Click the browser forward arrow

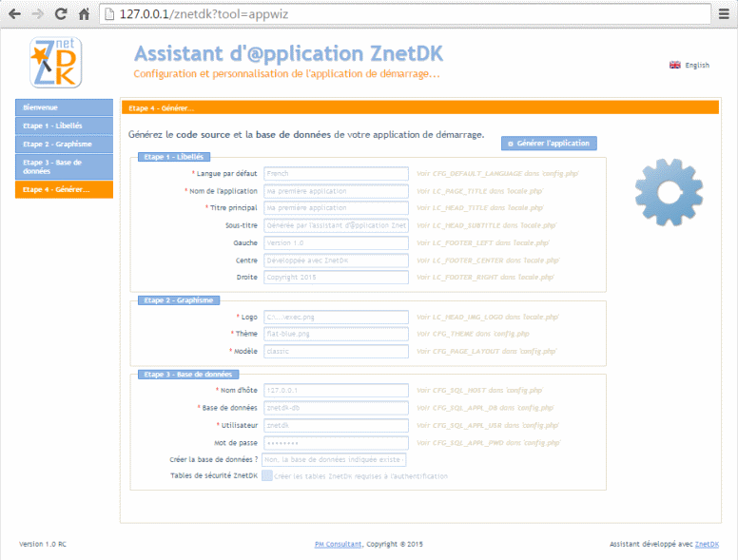(x=38, y=14)
